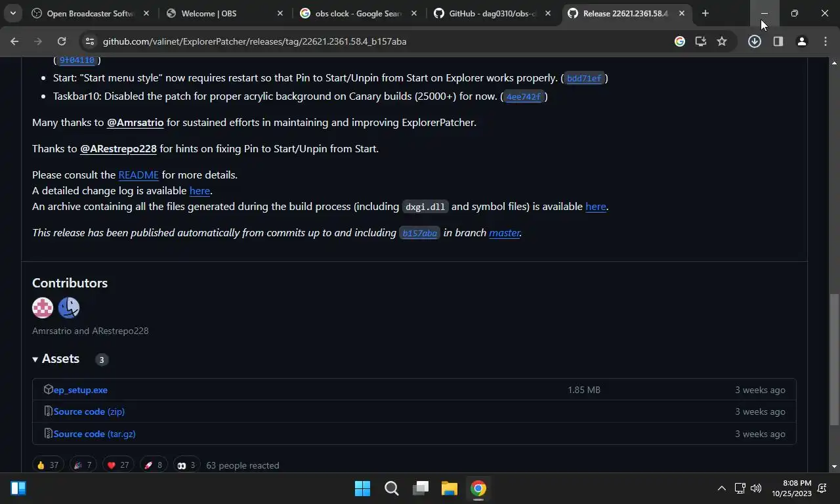Toggle the browser side panel icon

click(778, 41)
